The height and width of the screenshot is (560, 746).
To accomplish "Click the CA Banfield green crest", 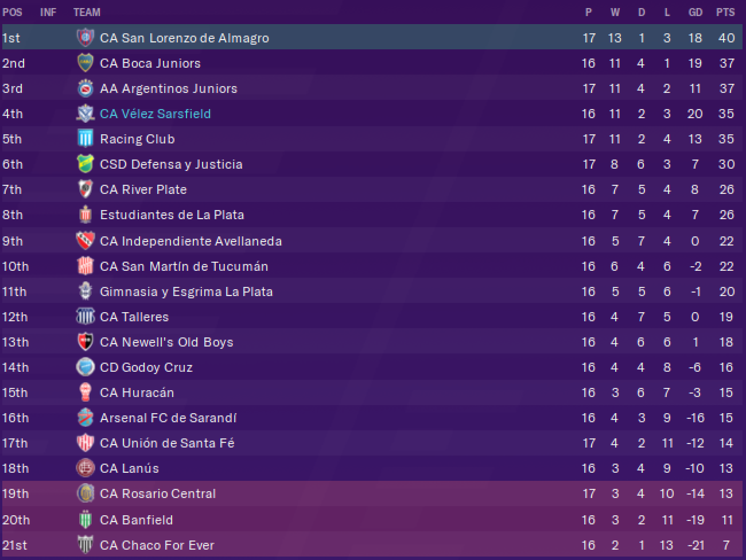I will [x=85, y=520].
